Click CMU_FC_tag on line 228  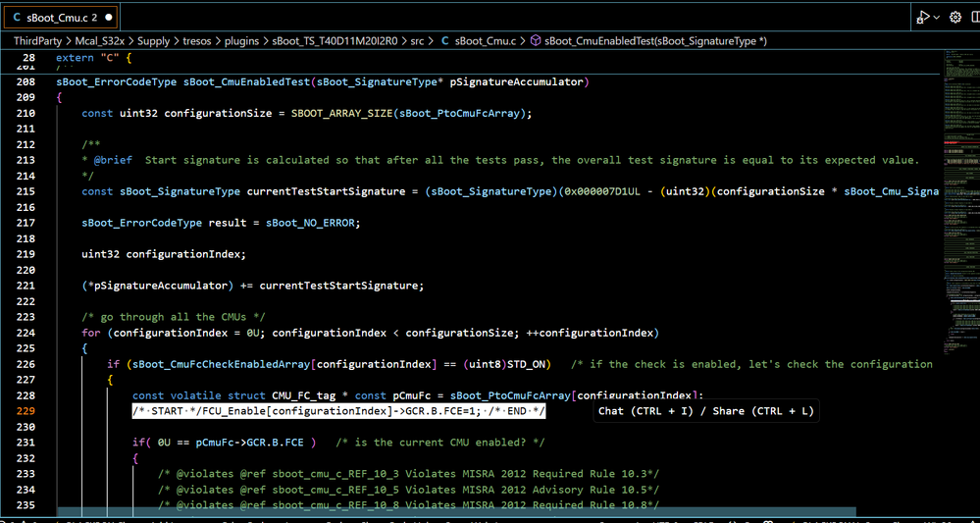click(x=304, y=395)
